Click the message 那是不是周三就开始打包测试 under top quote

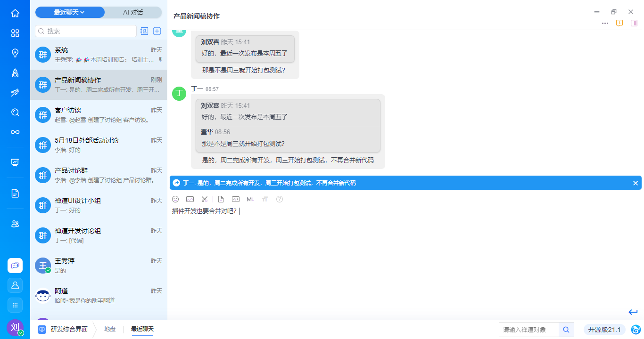click(x=244, y=70)
